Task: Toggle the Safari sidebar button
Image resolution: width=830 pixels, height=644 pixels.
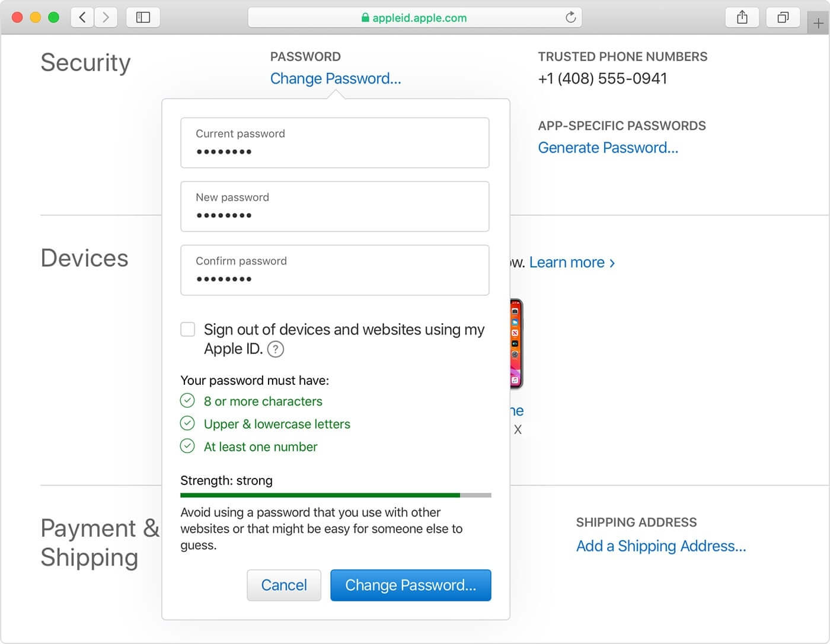Action: [143, 17]
